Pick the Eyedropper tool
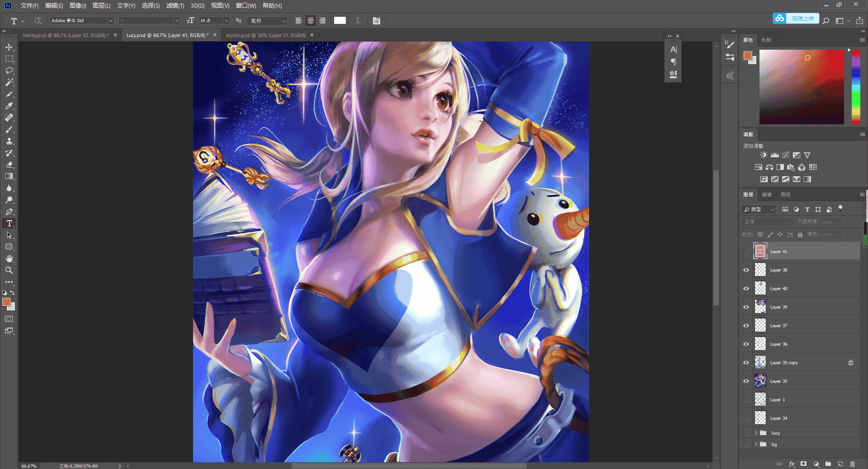 tap(9, 106)
